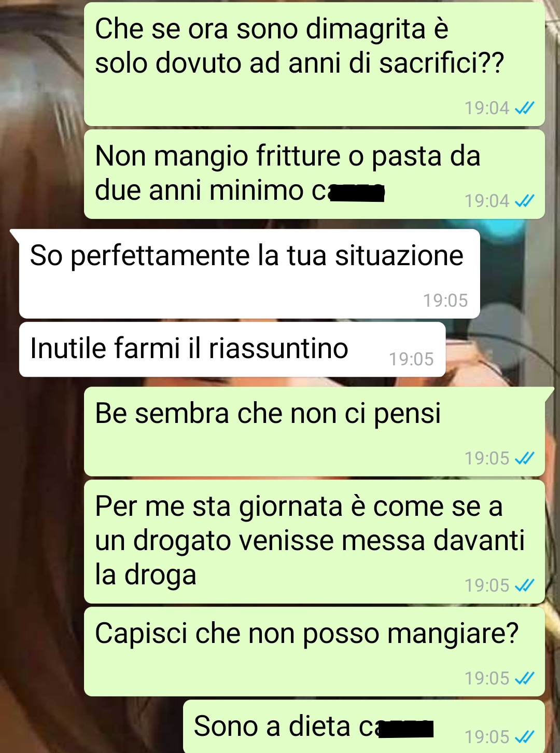Tap the 19:04 timestamp on 'anni di sacrifici' message
Viewport: 560px width, 753px height.
coord(487,108)
